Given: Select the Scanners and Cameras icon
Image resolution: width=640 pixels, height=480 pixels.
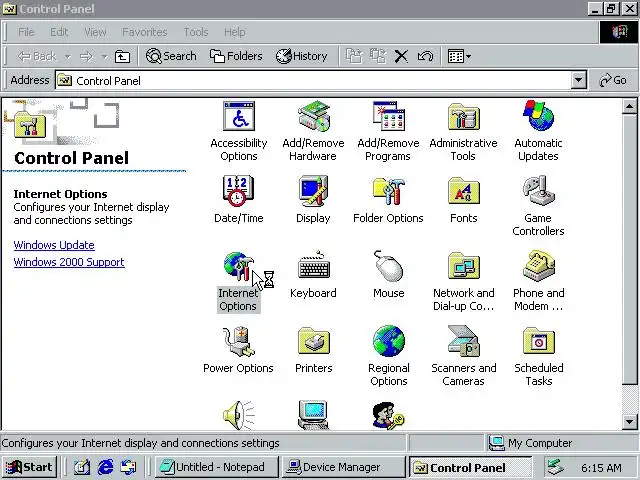Looking at the screenshot, I should tap(463, 341).
